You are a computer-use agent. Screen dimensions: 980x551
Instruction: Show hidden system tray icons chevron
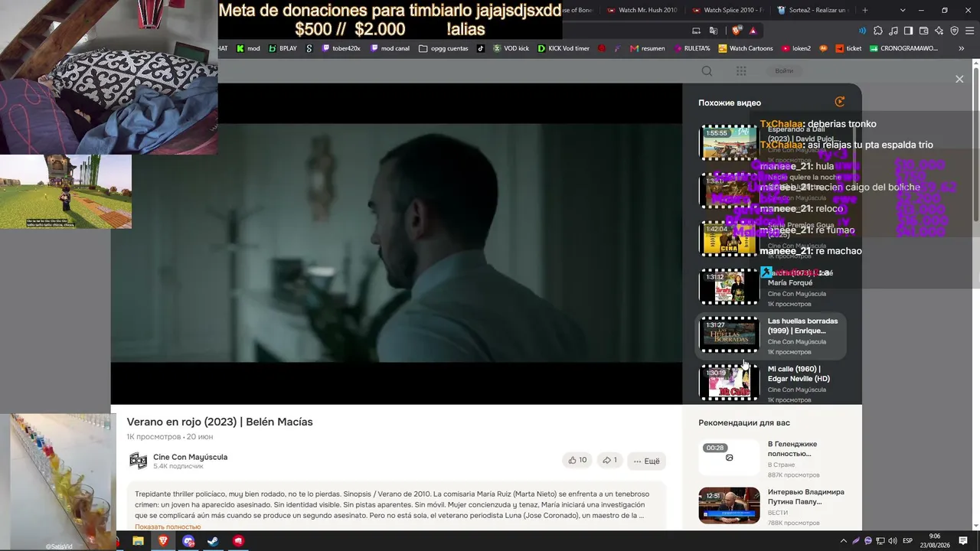pos(844,541)
